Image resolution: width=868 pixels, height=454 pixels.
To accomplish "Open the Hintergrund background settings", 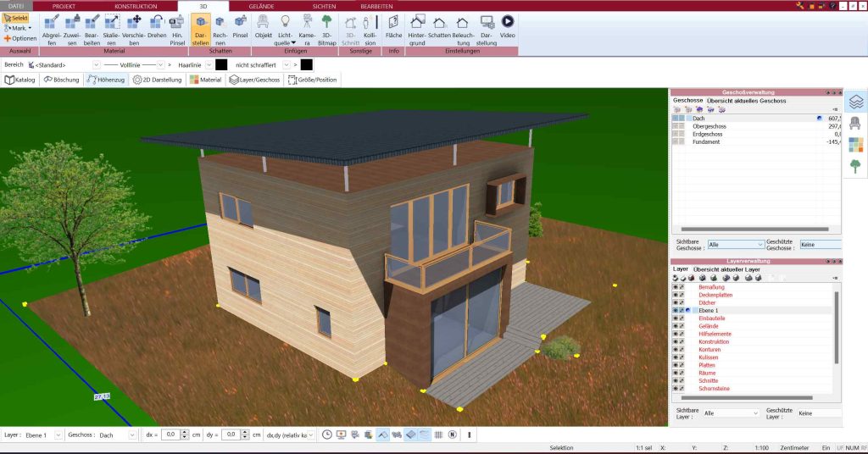I will pyautogui.click(x=417, y=30).
